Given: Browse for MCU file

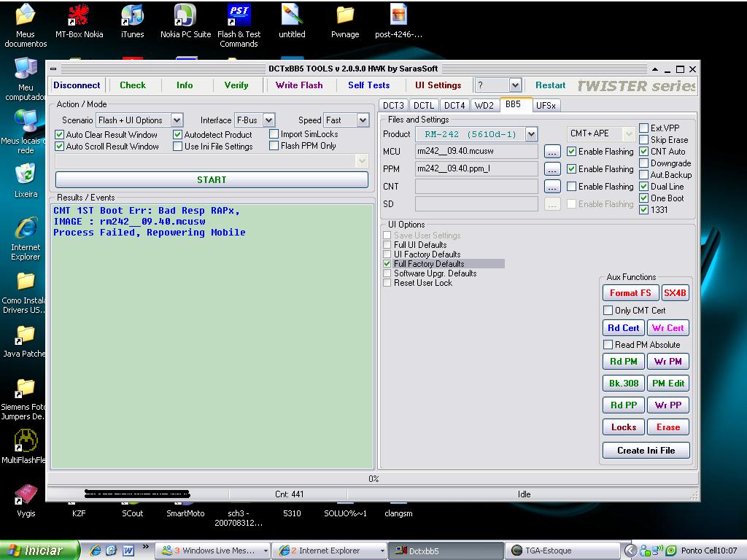Looking at the screenshot, I should pos(552,152).
